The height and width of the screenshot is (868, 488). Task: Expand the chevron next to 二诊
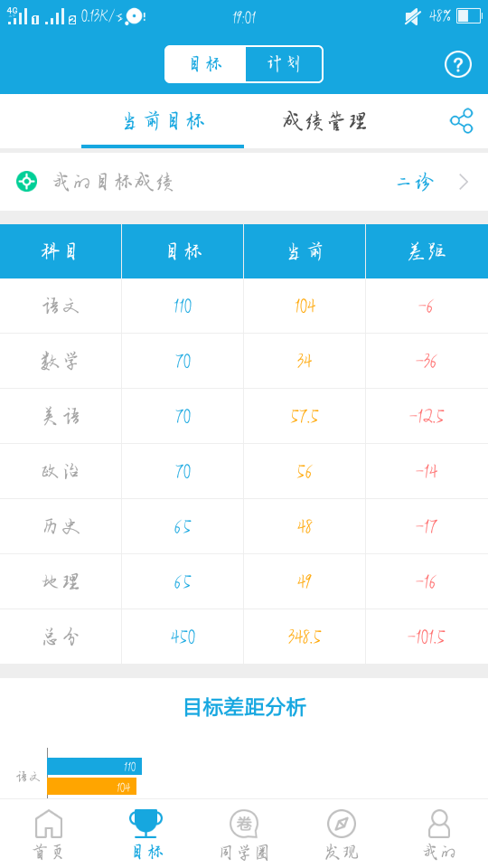(464, 182)
